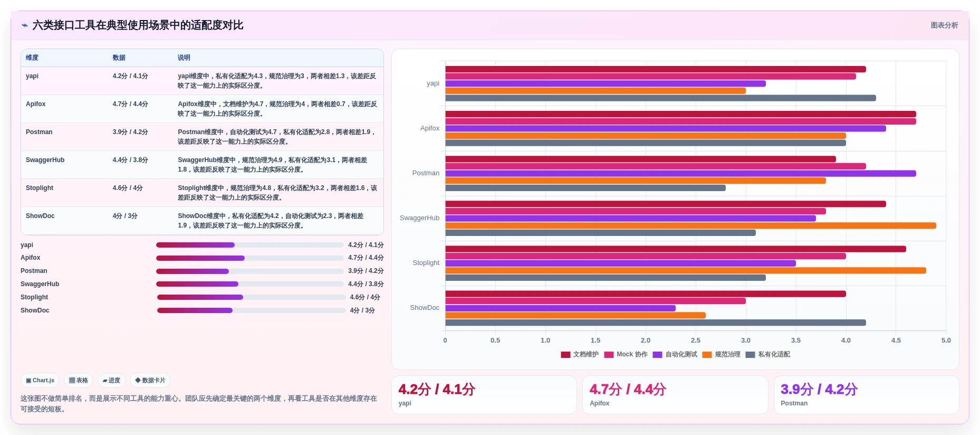Image resolution: width=980 pixels, height=435 pixels.
Task: Click the 私有化适配 legend label
Action: (x=774, y=355)
